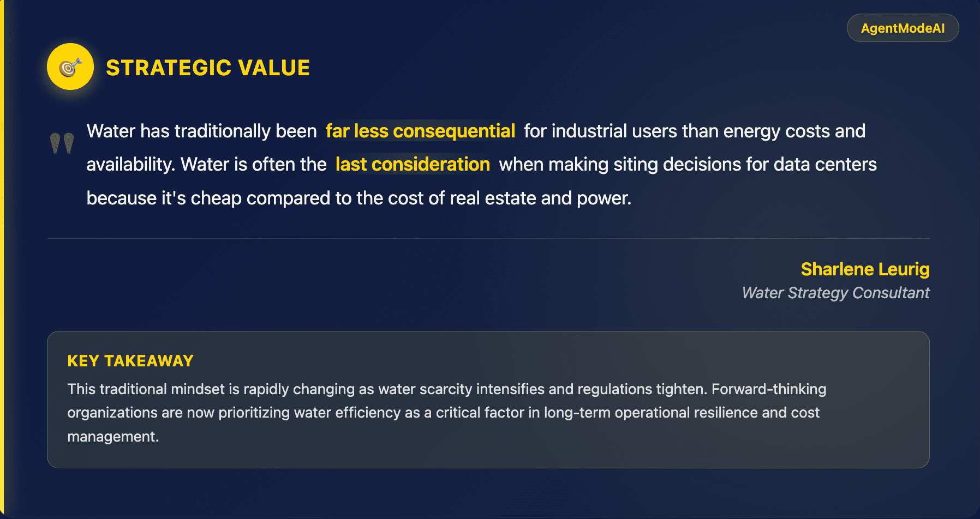
Task: Click the key takeaway paragraph text
Action: click(x=446, y=413)
